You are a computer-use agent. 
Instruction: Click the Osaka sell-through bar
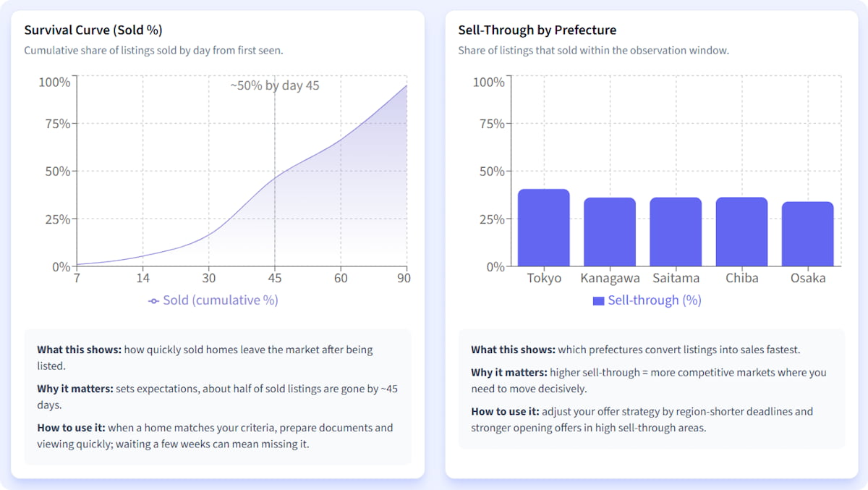(807, 234)
